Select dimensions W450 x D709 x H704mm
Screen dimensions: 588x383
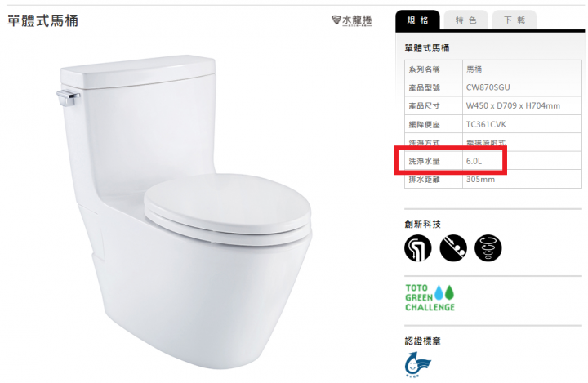tap(513, 106)
